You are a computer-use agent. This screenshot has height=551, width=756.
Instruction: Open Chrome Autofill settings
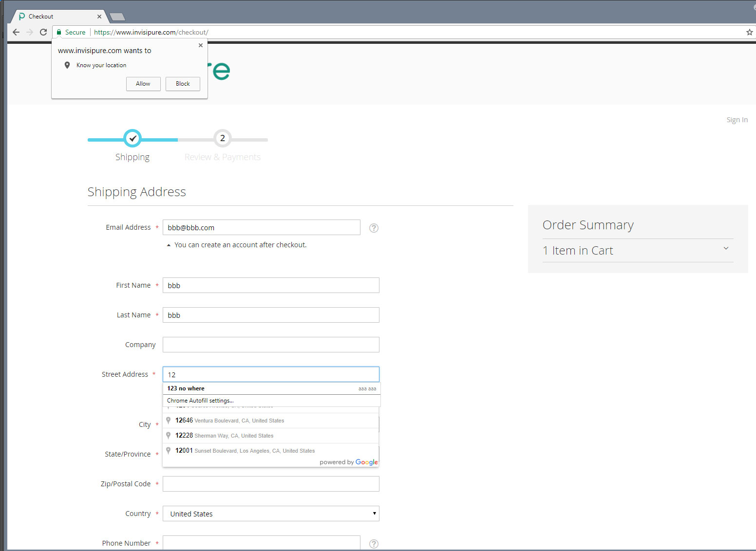(200, 400)
